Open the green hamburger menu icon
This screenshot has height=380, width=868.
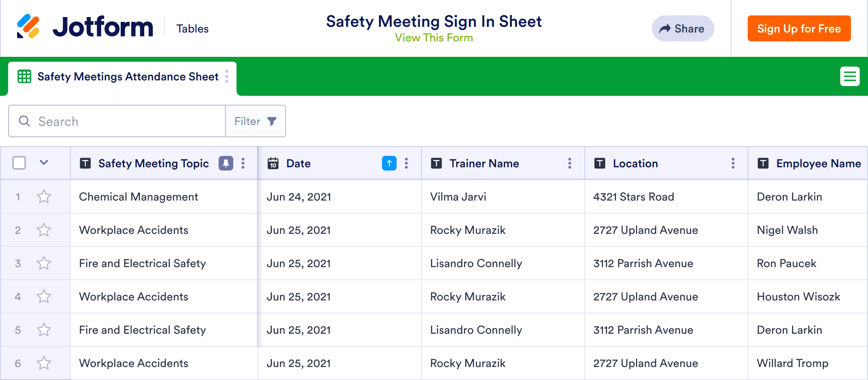coord(850,76)
